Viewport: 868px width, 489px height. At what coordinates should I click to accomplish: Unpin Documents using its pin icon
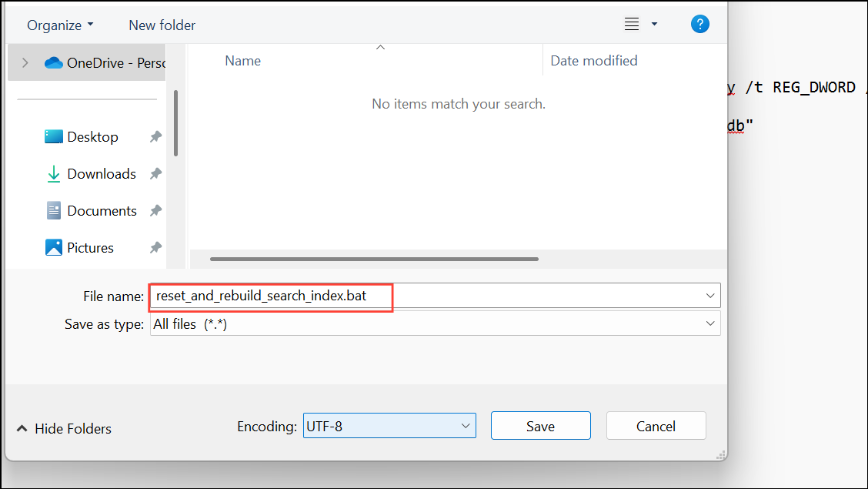coord(155,209)
